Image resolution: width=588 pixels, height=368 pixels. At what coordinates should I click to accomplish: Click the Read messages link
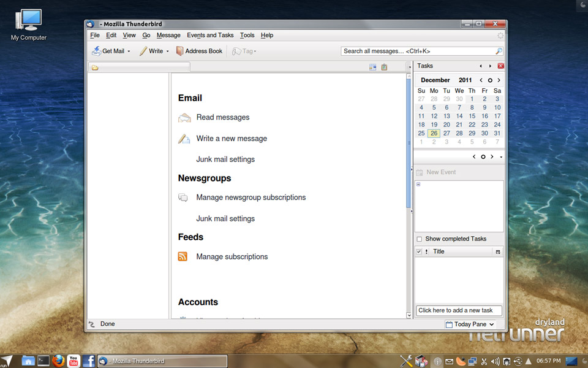click(222, 117)
